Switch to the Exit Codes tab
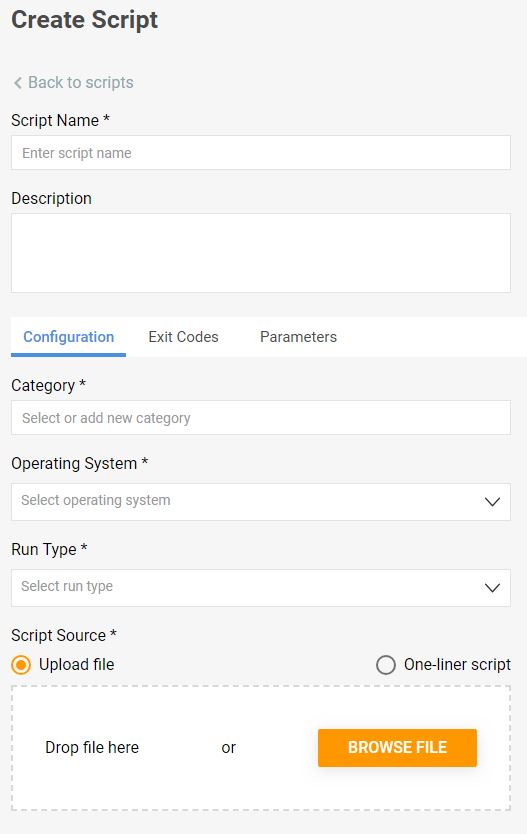 pyautogui.click(x=183, y=337)
